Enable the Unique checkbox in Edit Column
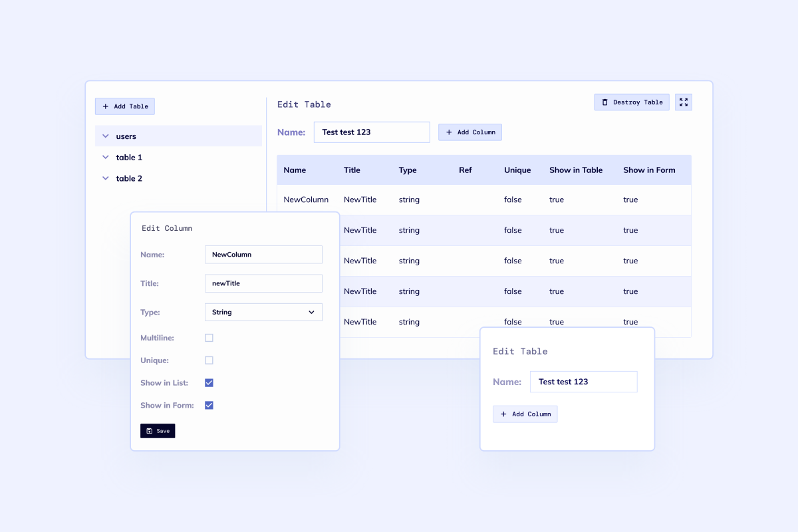798x532 pixels. click(x=209, y=360)
